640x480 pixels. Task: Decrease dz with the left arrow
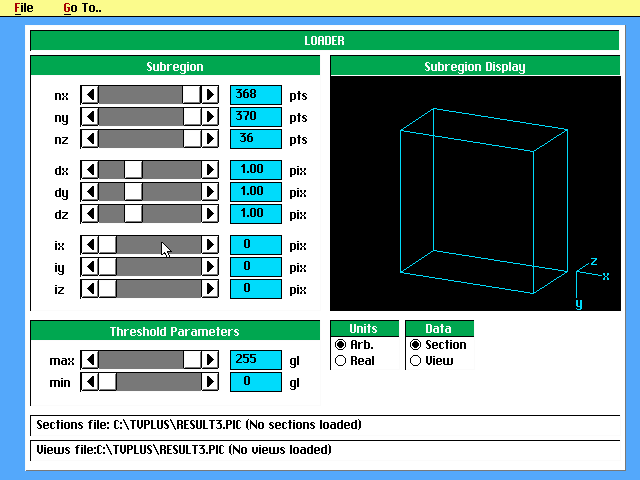click(90, 214)
